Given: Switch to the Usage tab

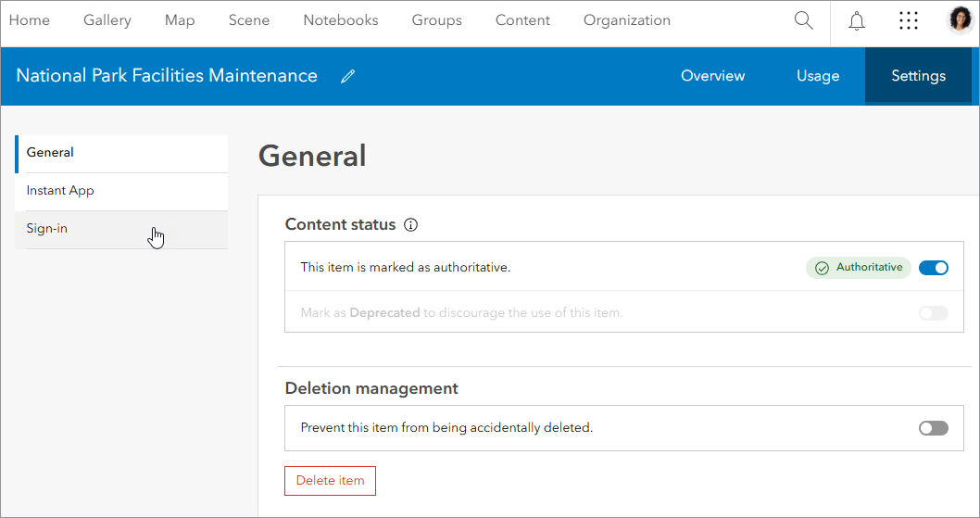Looking at the screenshot, I should point(818,76).
